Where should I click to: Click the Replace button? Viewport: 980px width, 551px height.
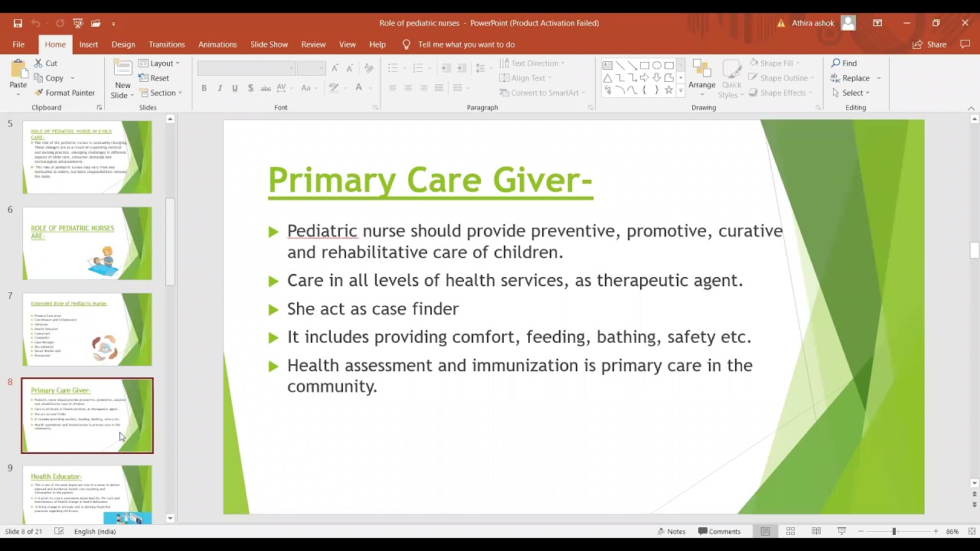click(851, 78)
